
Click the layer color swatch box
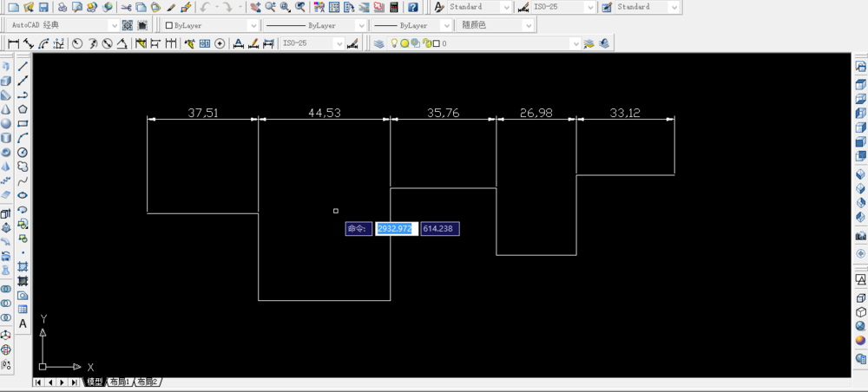(x=437, y=43)
